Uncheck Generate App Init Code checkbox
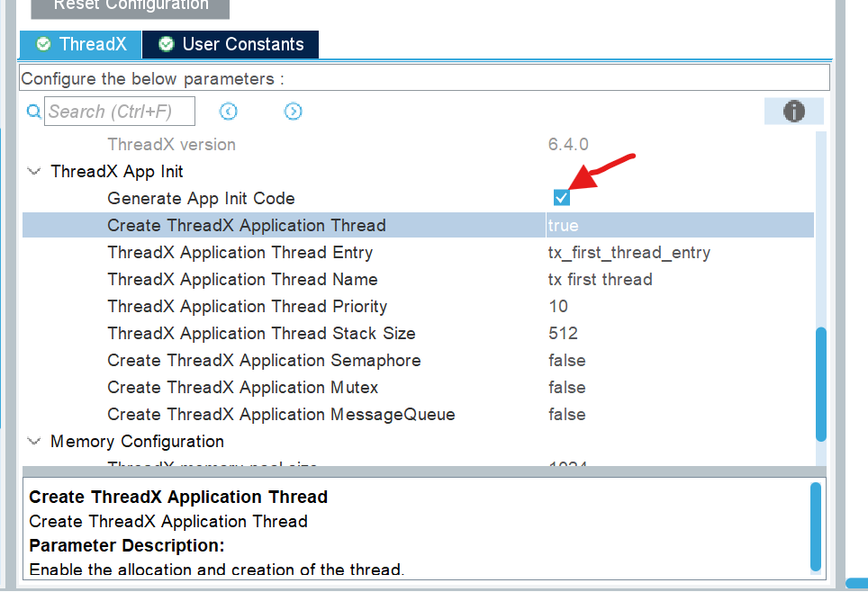868x592 pixels. [x=561, y=198]
